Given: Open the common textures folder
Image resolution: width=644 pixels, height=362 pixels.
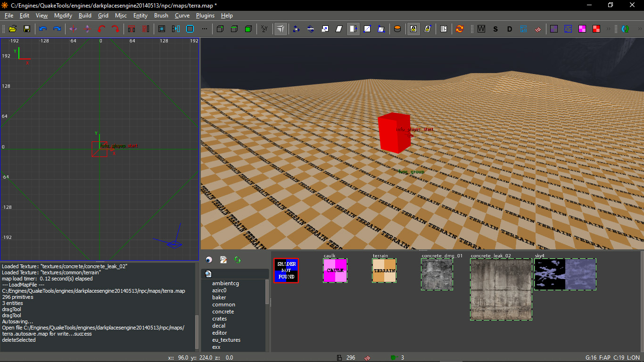Looking at the screenshot, I should 223,304.
